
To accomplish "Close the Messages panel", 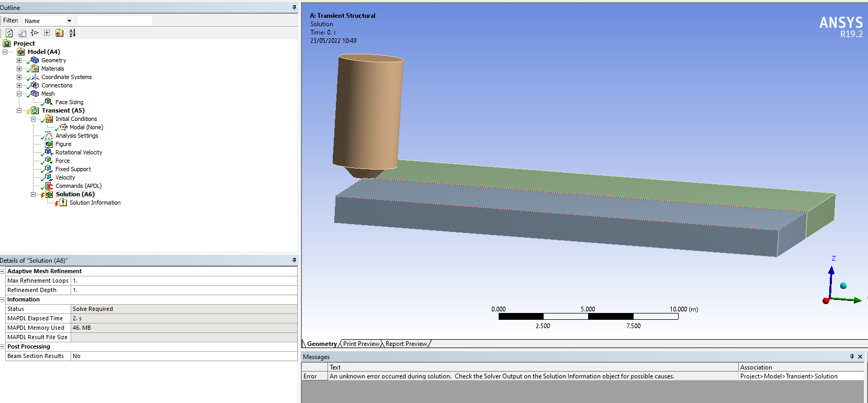I will [x=860, y=356].
